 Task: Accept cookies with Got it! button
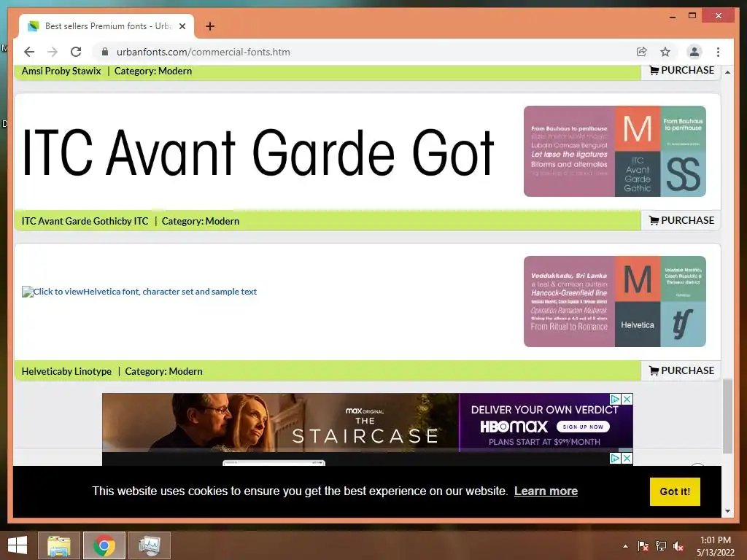click(675, 491)
